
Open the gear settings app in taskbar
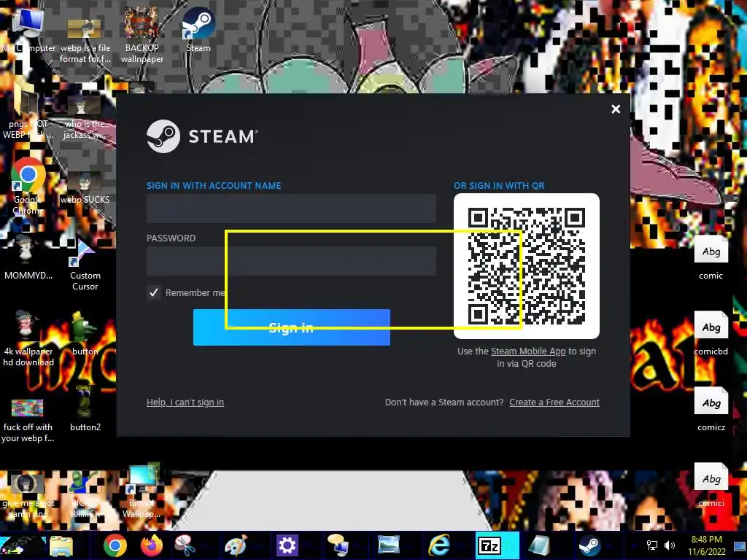click(287, 545)
